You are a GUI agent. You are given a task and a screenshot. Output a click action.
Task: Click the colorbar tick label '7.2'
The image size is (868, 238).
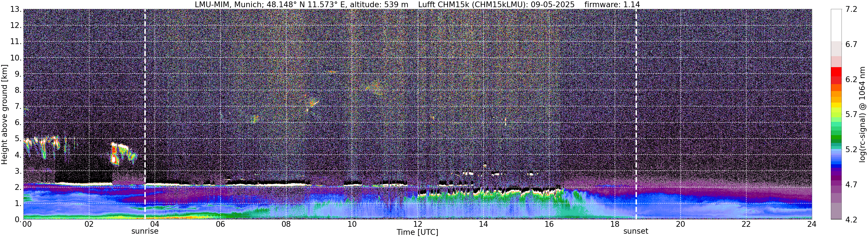coord(851,10)
